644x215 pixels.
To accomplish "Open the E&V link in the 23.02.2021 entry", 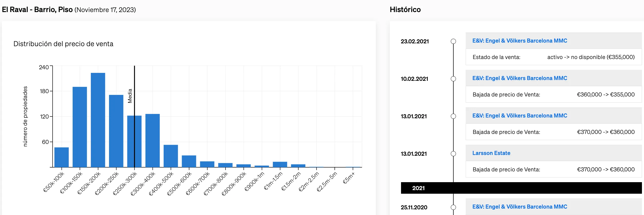I will tap(520, 41).
